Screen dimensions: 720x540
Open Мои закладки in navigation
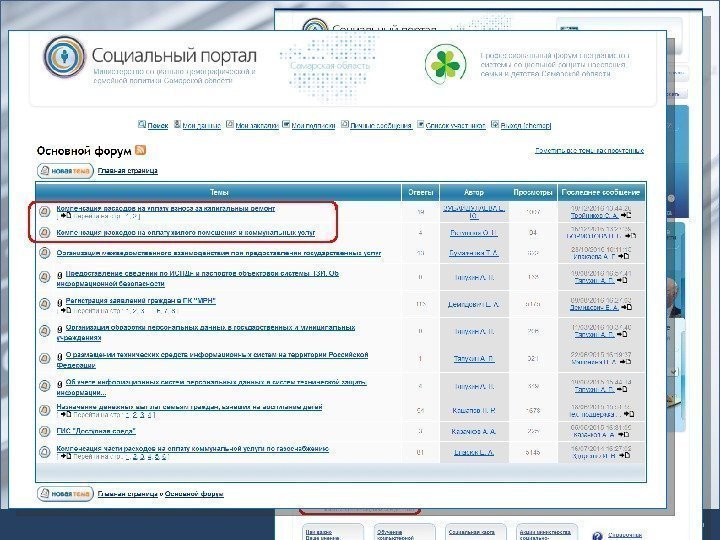(257, 125)
